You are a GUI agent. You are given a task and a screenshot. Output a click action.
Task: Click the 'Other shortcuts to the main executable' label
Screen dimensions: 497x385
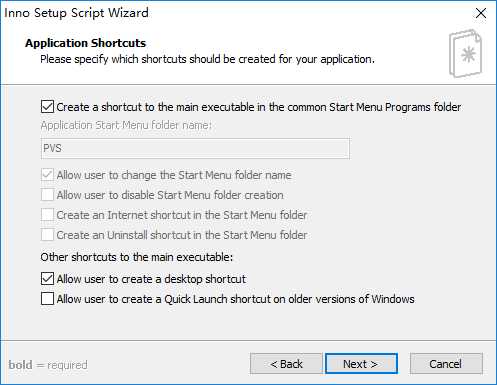[137, 257]
